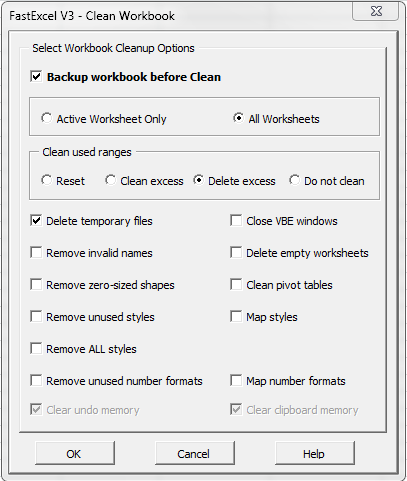Pick Delete excess radio option
407x481 pixels.
[199, 180]
